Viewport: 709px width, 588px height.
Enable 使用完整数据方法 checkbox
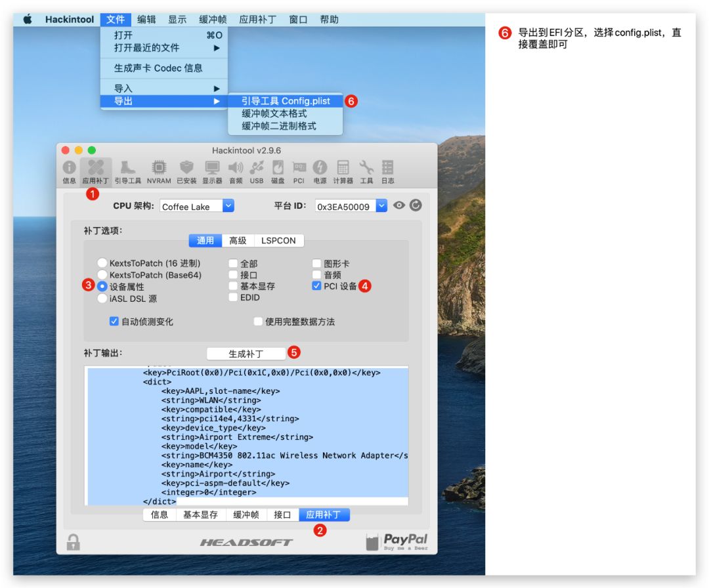tap(258, 321)
